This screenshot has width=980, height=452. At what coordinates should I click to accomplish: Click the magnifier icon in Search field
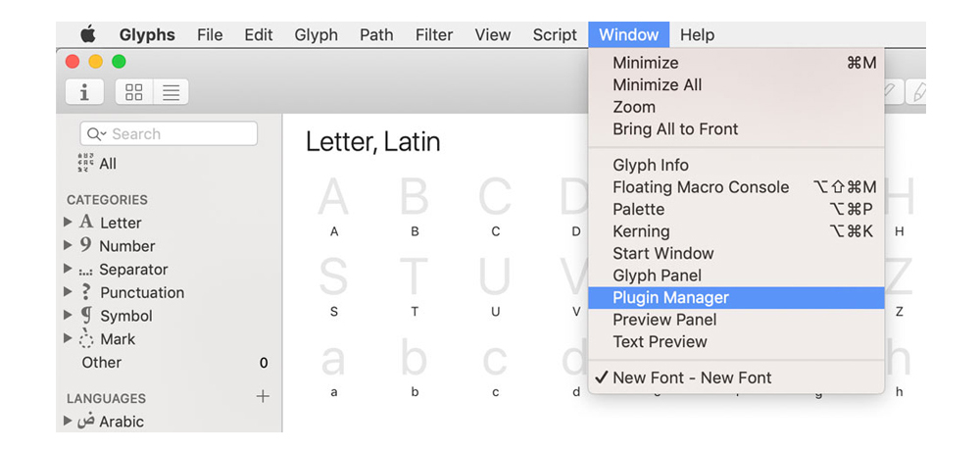pos(96,133)
